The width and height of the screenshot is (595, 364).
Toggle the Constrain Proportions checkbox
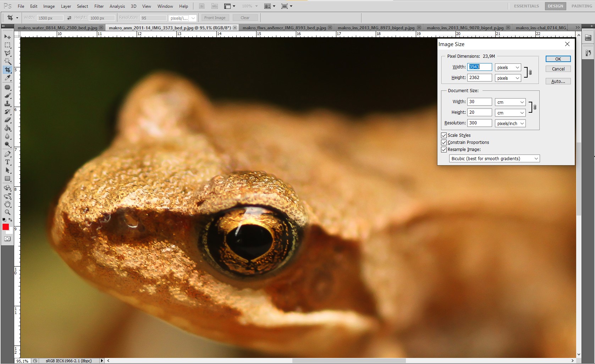point(444,142)
